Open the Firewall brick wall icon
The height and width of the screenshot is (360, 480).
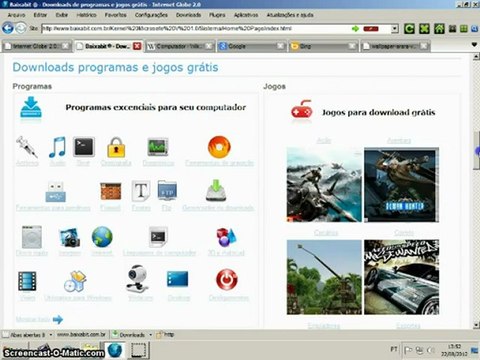tap(111, 191)
